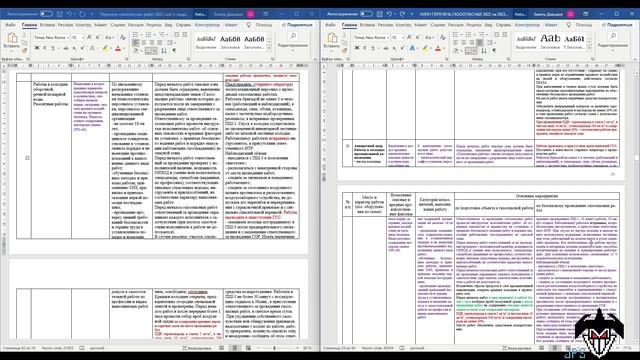Image resolution: width=640 pixels, height=360 pixels.
Task: Open line spacing dropdown in right window
Action: pos(490,42)
